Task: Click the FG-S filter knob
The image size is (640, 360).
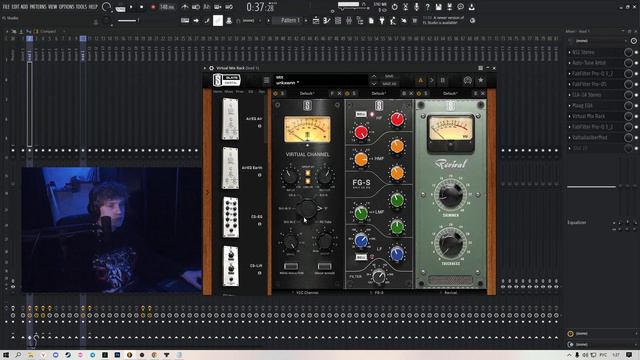Action: (379, 276)
